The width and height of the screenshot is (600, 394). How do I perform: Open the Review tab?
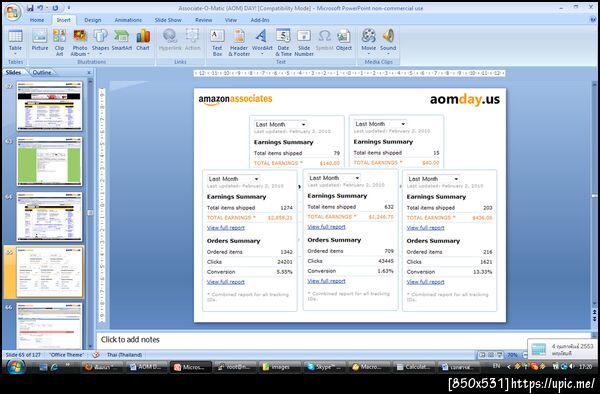[204, 20]
